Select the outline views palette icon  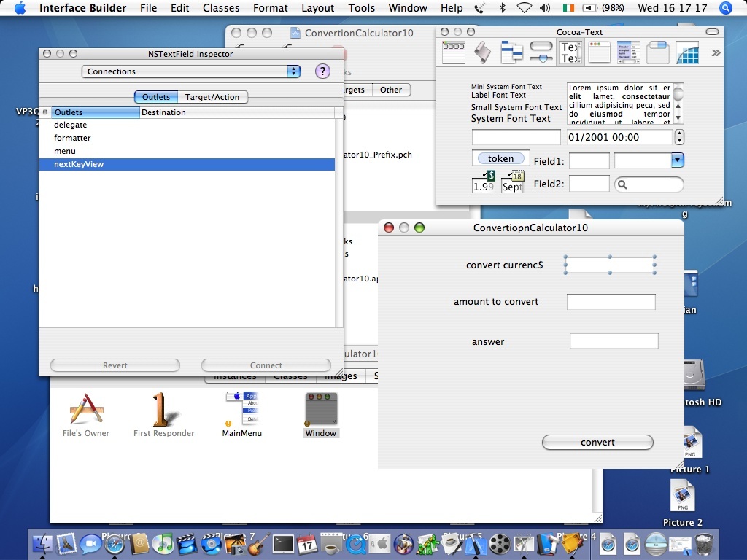point(511,52)
